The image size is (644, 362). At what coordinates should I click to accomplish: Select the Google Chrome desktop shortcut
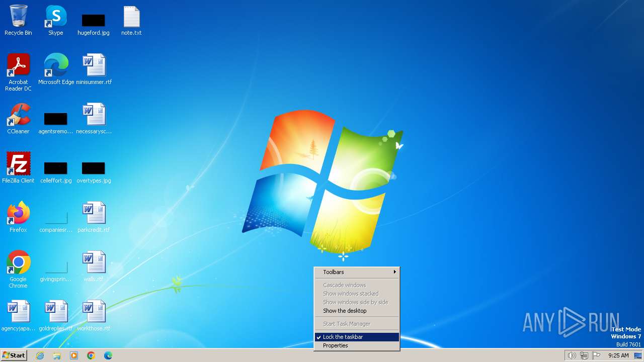coord(18,269)
